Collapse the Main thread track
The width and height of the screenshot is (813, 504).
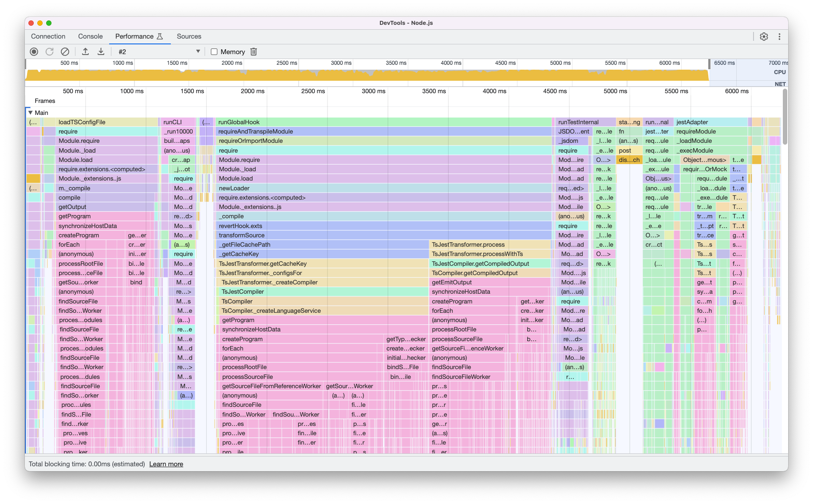pos(30,113)
